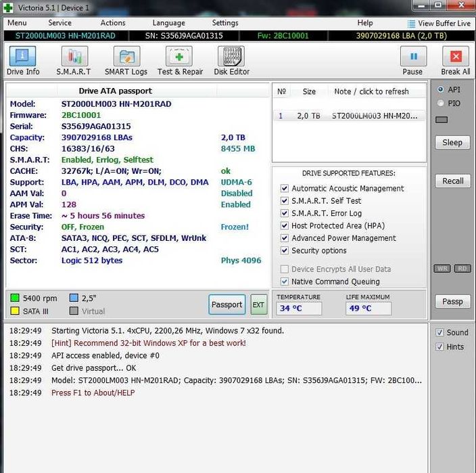Toggle Advanced Power Management checkbox
The height and width of the screenshot is (473, 476).
284,238
